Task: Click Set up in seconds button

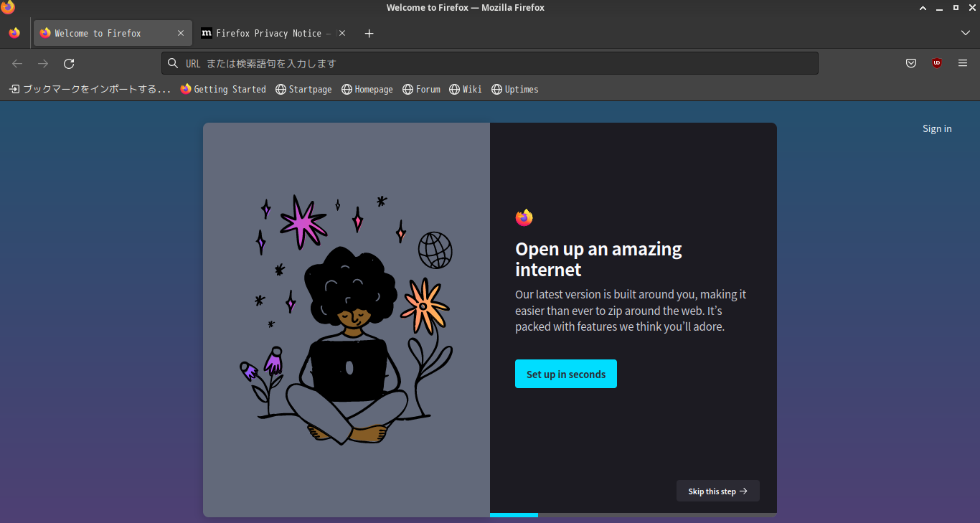Action: [566, 374]
